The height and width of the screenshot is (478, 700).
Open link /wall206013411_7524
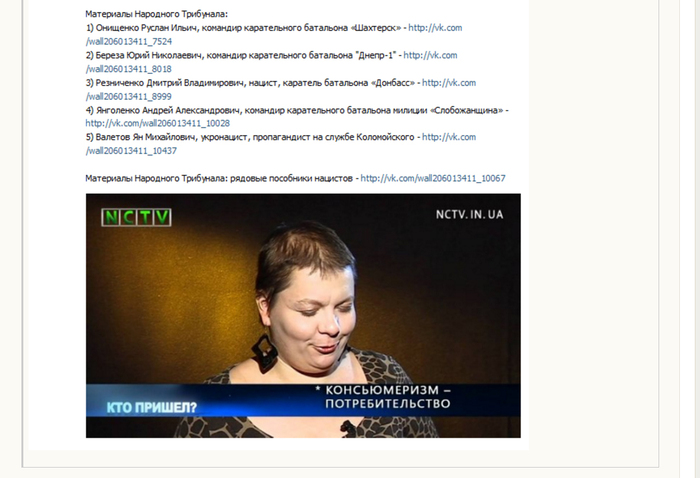tap(129, 42)
